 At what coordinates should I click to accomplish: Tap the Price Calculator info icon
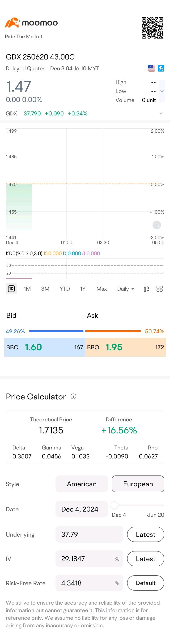tap(73, 397)
